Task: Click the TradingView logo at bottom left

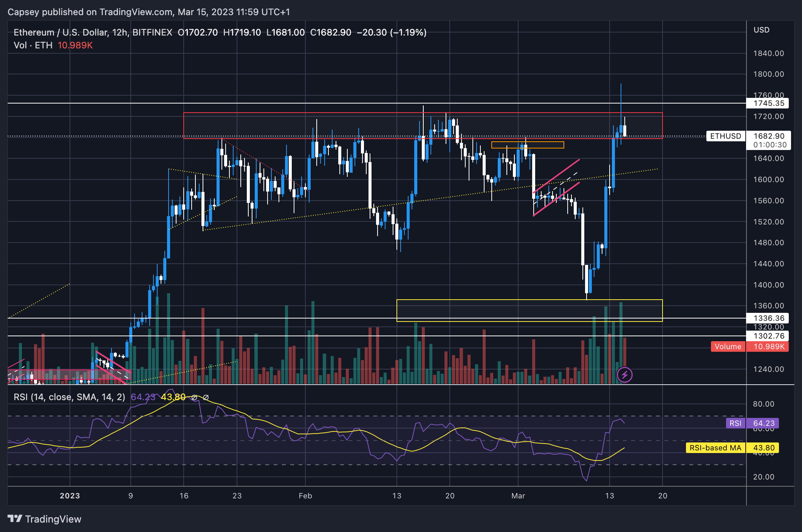Action: [45, 519]
